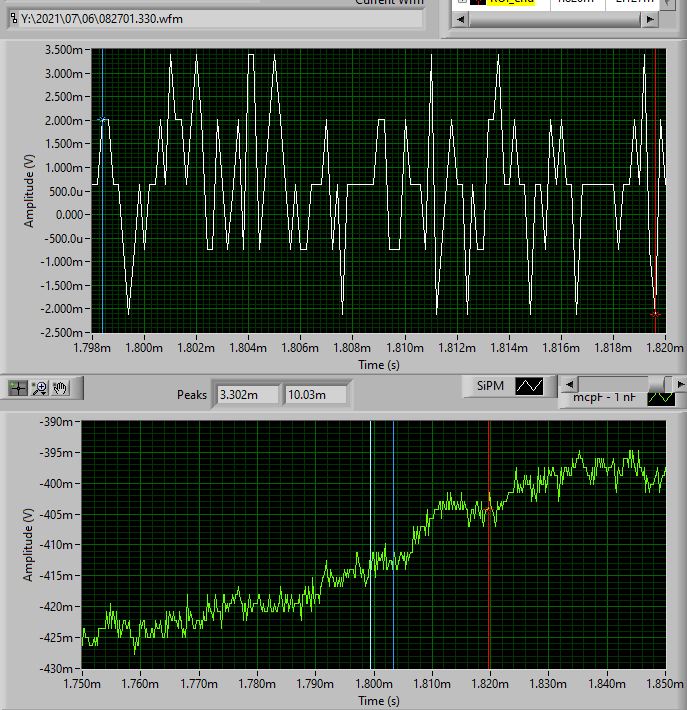687x710 pixels.
Task: Click bottom graph Y-axis maximum -390m
Action: [x=56, y=422]
